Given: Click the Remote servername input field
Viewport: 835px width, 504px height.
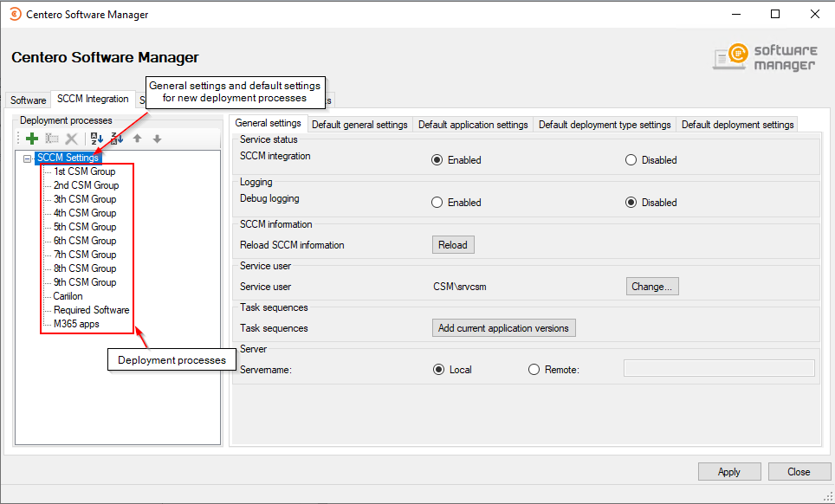Looking at the screenshot, I should coord(719,368).
